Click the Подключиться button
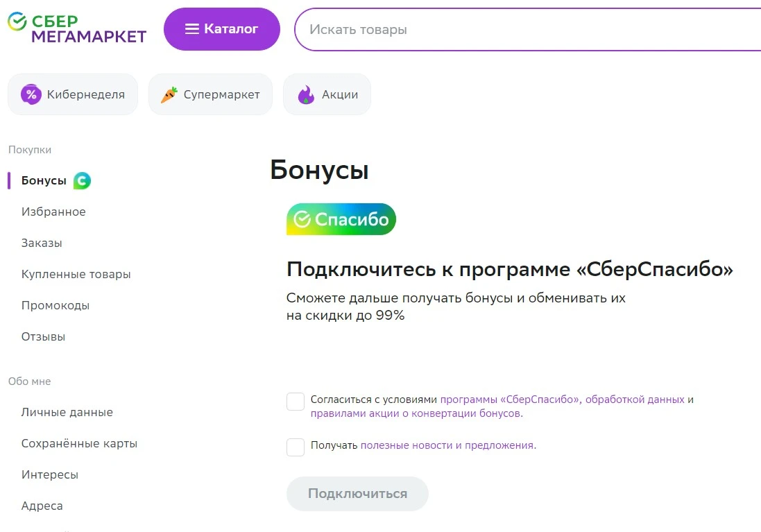This screenshot has width=761, height=532. tap(357, 494)
